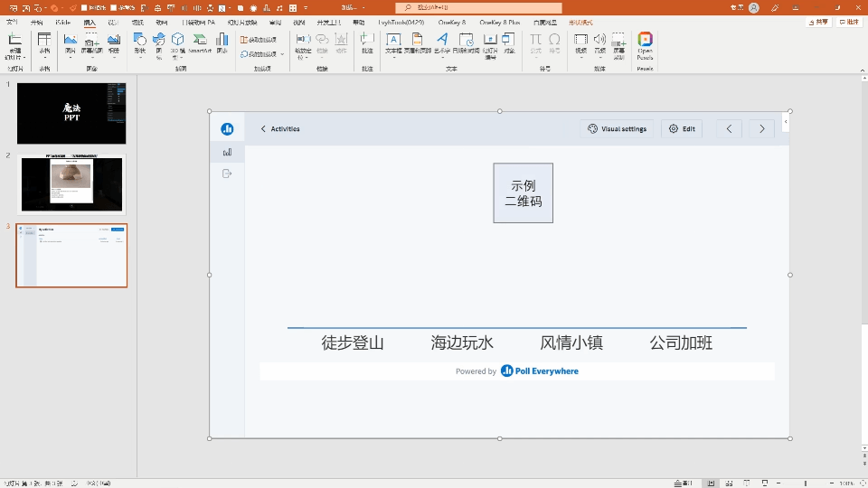The height and width of the screenshot is (488, 868).
Task: Select the OneKey 8 ribbon tab
Action: (x=452, y=22)
